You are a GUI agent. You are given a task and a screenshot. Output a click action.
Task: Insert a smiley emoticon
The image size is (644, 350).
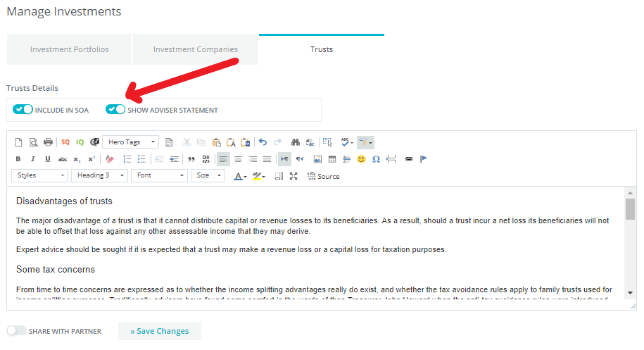pos(361,159)
